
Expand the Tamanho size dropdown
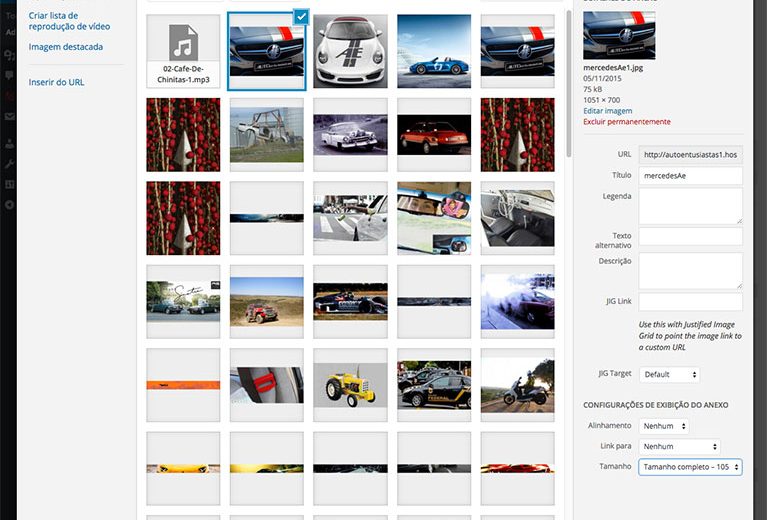689,467
